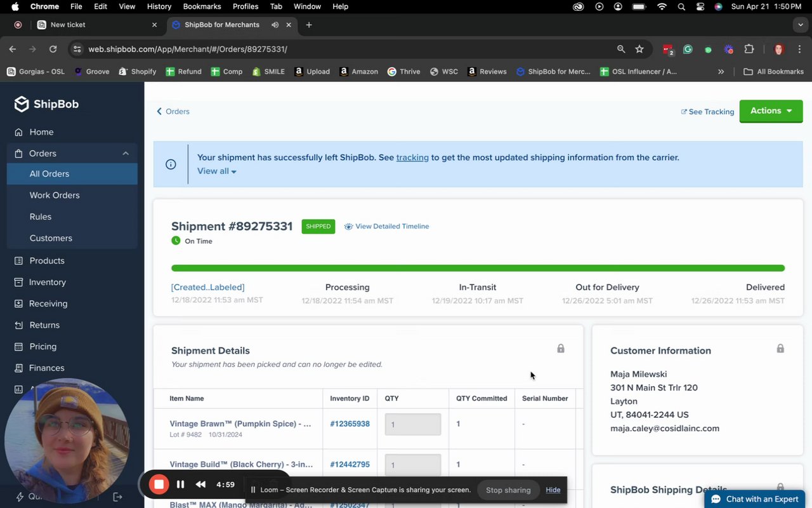Click the [Created..Labeled] timeline step
This screenshot has height=508, width=812.
(207, 287)
